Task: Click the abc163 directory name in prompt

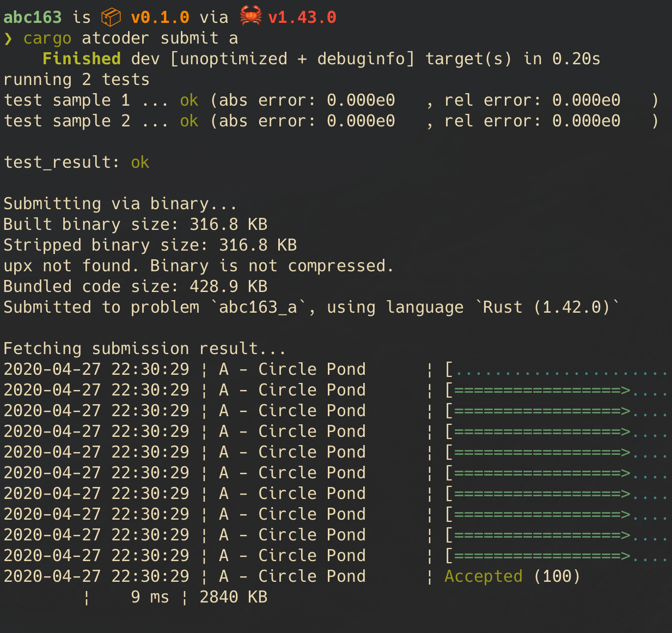Action: (33, 17)
